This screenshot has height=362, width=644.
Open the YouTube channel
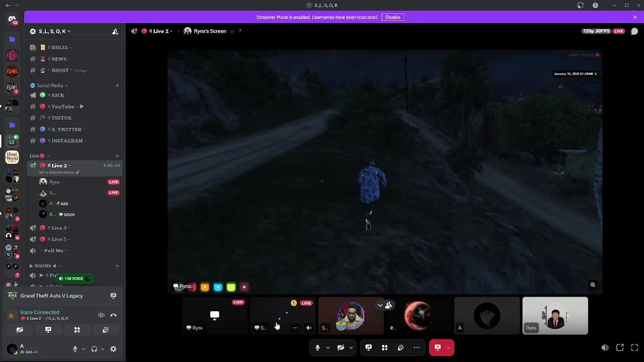click(x=75, y=107)
